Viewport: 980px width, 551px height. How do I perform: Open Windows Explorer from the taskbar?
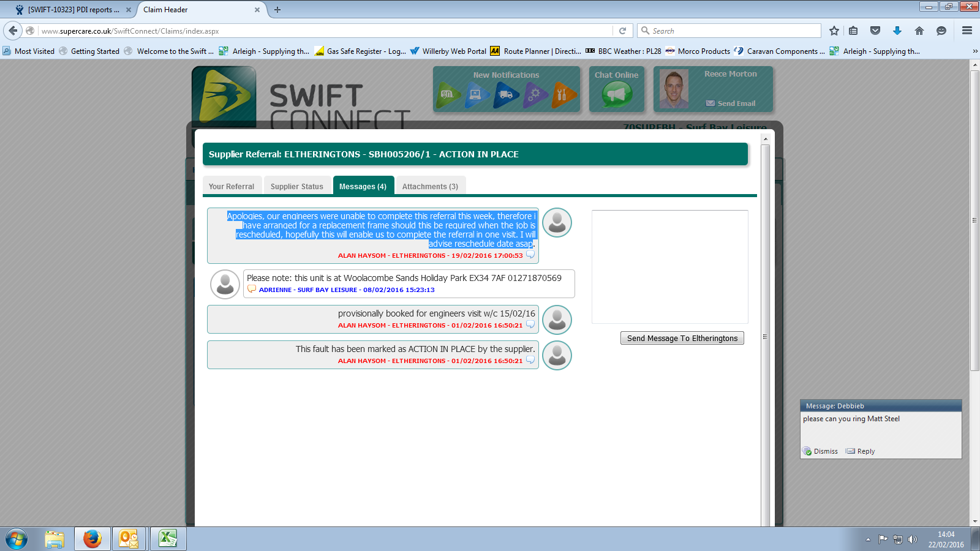(55, 539)
